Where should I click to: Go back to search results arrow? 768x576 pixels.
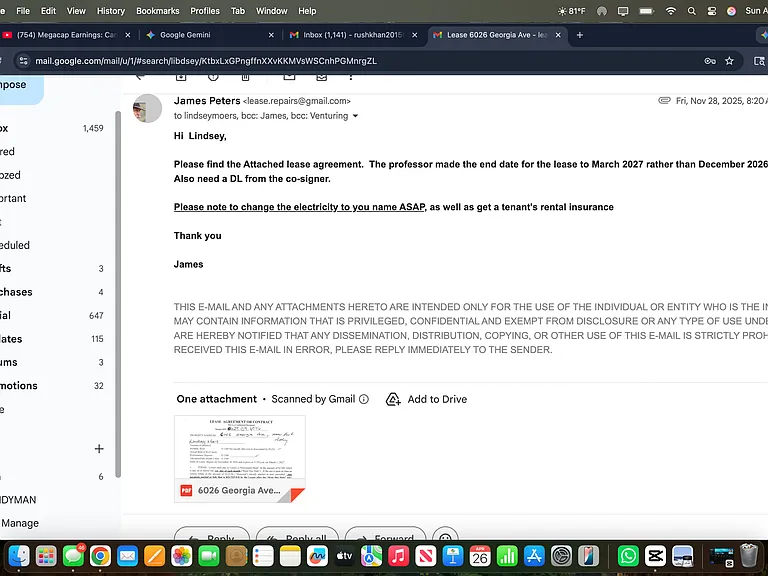click(140, 77)
